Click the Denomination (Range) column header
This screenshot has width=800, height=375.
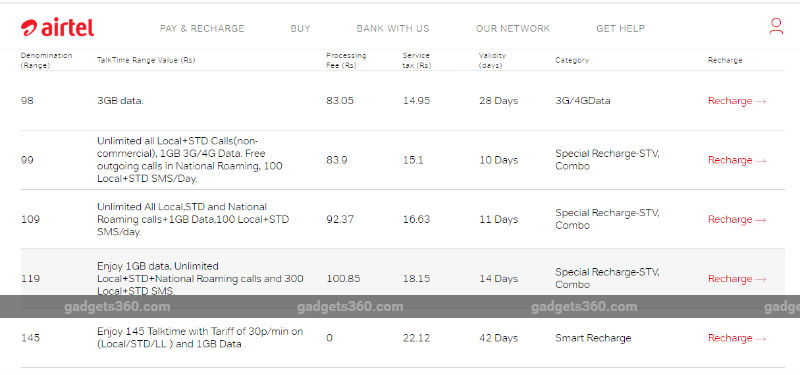[46, 60]
